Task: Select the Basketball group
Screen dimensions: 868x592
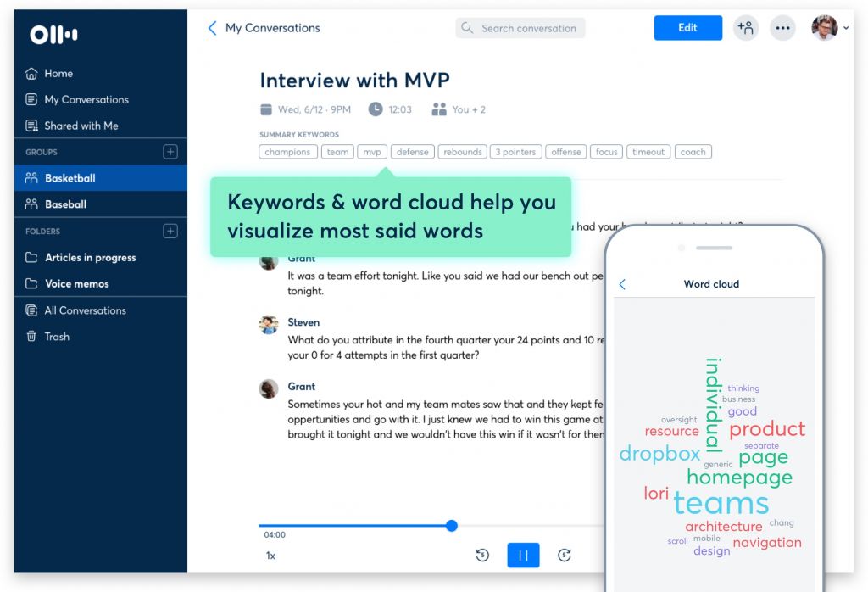Action: pyautogui.click(x=70, y=178)
